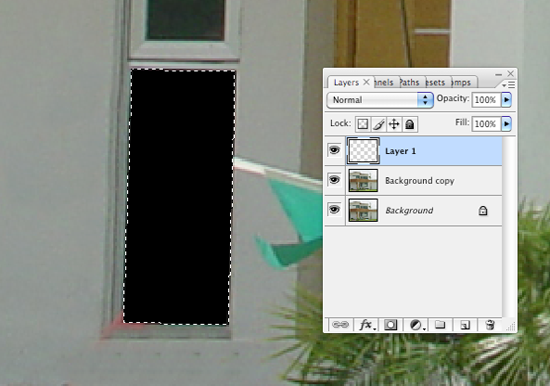Image resolution: width=550 pixels, height=386 pixels.
Task: Minimize the Layers panel
Action: point(498,74)
